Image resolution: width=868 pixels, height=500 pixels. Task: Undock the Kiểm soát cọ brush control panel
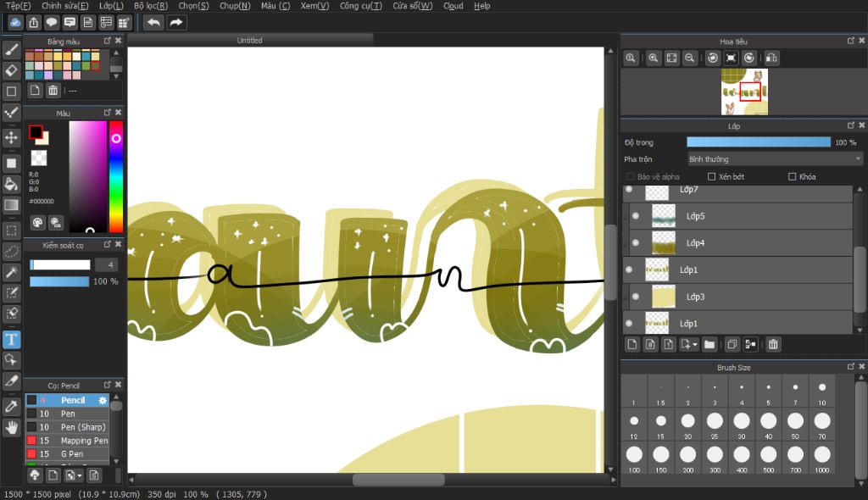(108, 244)
